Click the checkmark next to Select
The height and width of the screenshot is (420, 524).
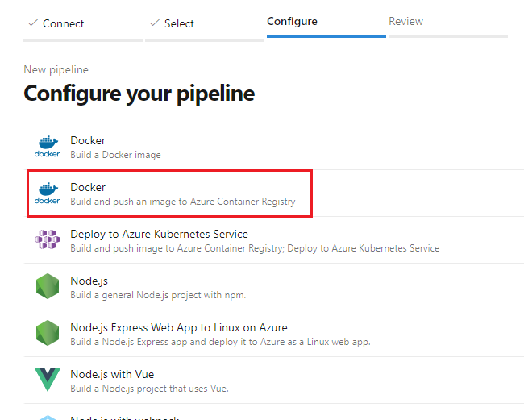154,23
